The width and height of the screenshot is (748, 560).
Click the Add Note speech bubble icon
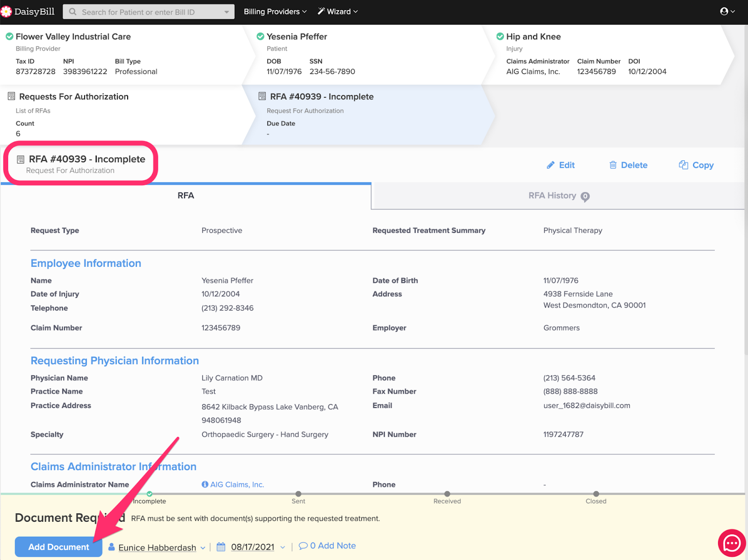tap(303, 546)
